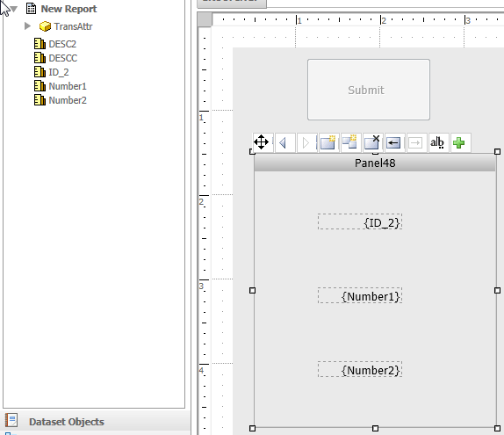Click the rename panel 'ab' icon
This screenshot has height=435, width=504.
tap(437, 142)
